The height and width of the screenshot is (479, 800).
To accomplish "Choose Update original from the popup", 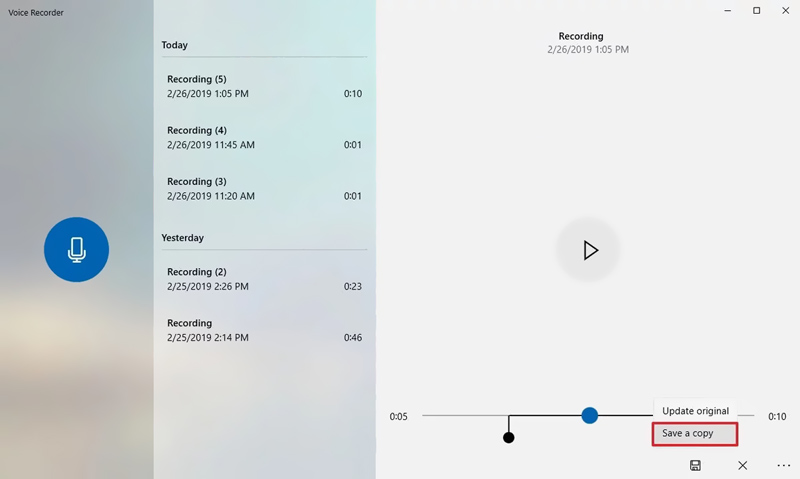I will click(695, 411).
